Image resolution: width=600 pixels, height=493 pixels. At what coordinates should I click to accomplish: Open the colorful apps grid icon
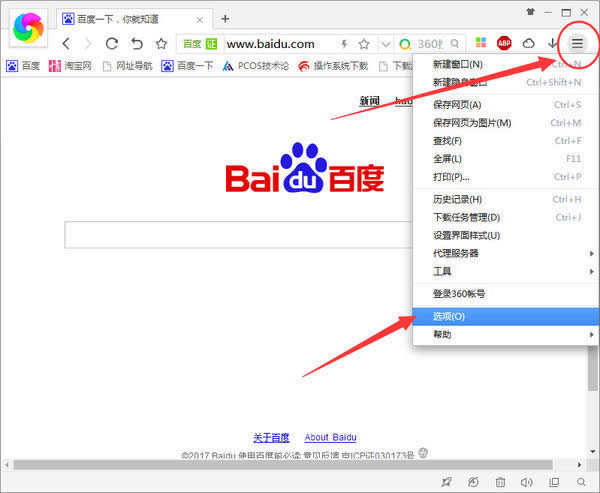[x=481, y=43]
